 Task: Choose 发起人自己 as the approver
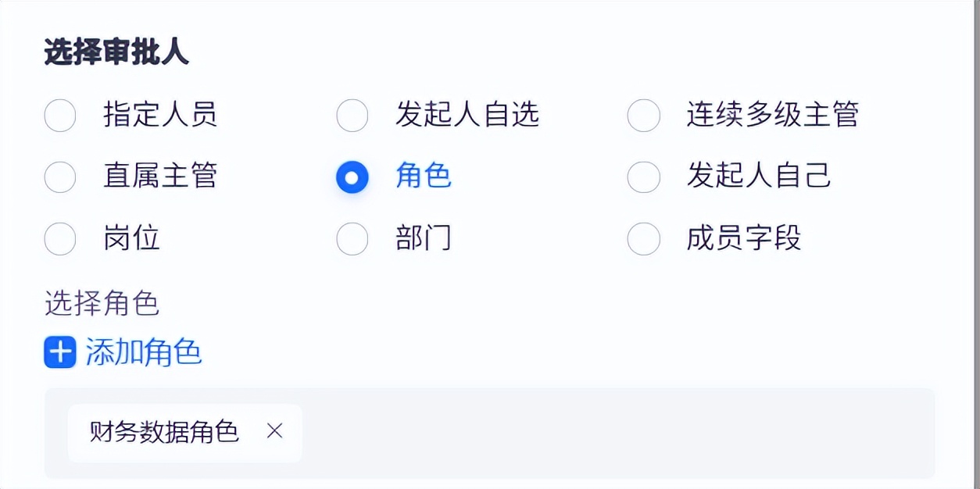pyautogui.click(x=643, y=177)
